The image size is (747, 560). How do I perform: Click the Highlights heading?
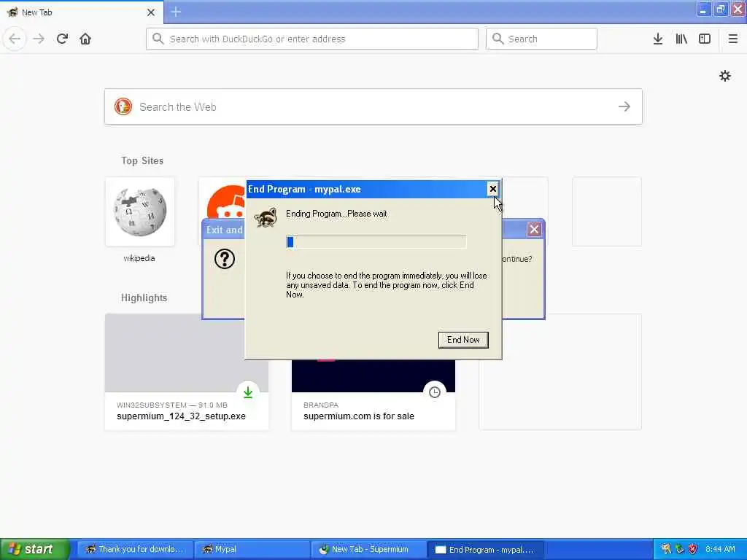click(144, 297)
